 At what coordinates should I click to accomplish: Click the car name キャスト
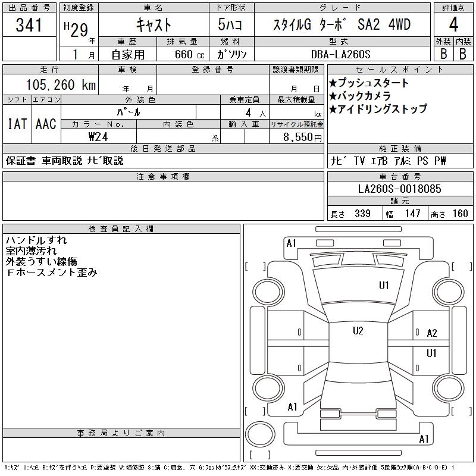click(x=154, y=24)
